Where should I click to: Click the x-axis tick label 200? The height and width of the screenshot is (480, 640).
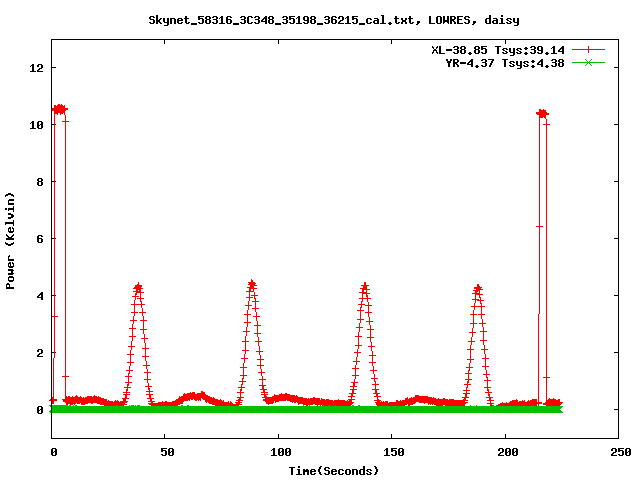(x=508, y=452)
